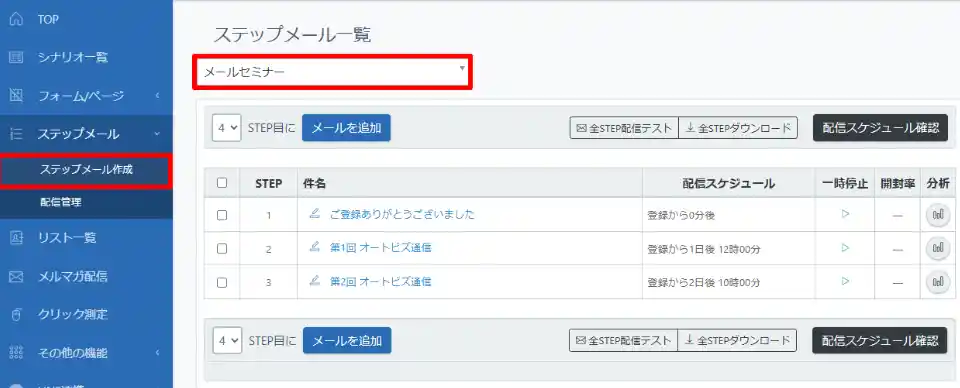Click the pencil icon for ご登録ありがとうございました
960x388 pixels.
(x=315, y=214)
